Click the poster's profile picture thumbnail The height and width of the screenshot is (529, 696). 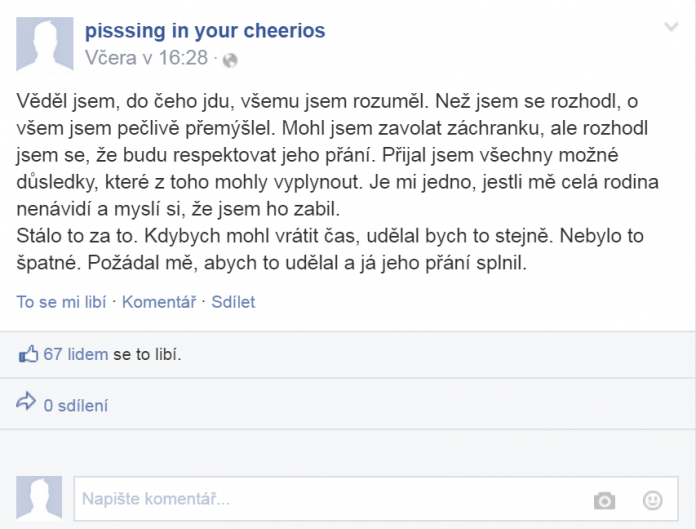44,45
